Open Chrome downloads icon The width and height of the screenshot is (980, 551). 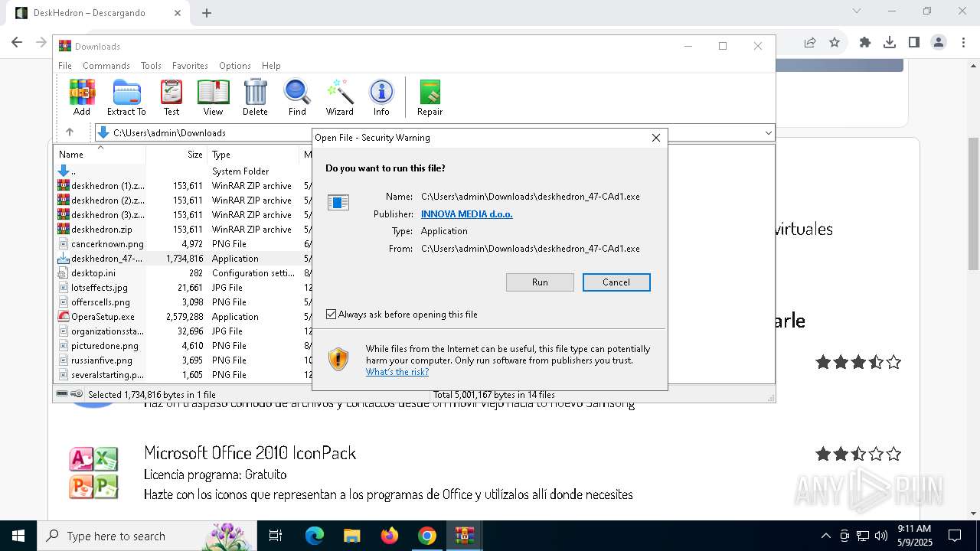pos(890,43)
